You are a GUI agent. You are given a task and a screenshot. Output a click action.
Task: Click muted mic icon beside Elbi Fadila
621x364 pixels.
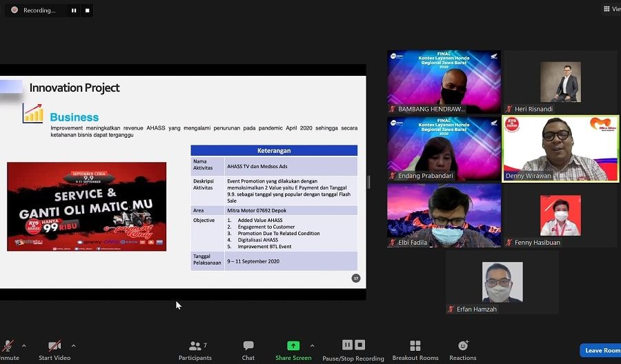pos(393,243)
